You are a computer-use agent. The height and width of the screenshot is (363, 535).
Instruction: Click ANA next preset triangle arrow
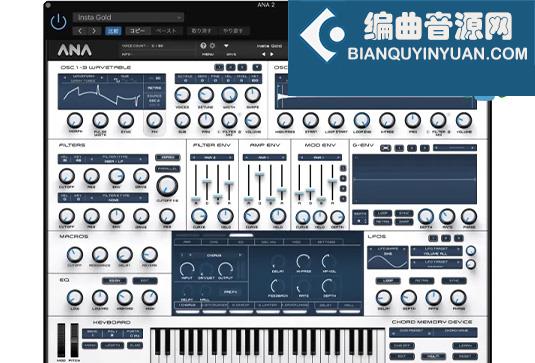tap(272, 54)
